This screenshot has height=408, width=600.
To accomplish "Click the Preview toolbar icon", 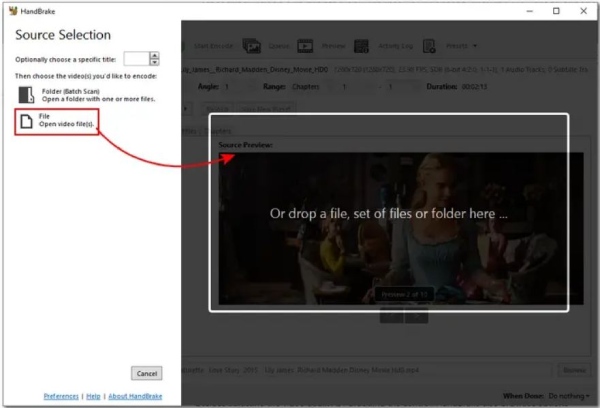I will (305, 45).
